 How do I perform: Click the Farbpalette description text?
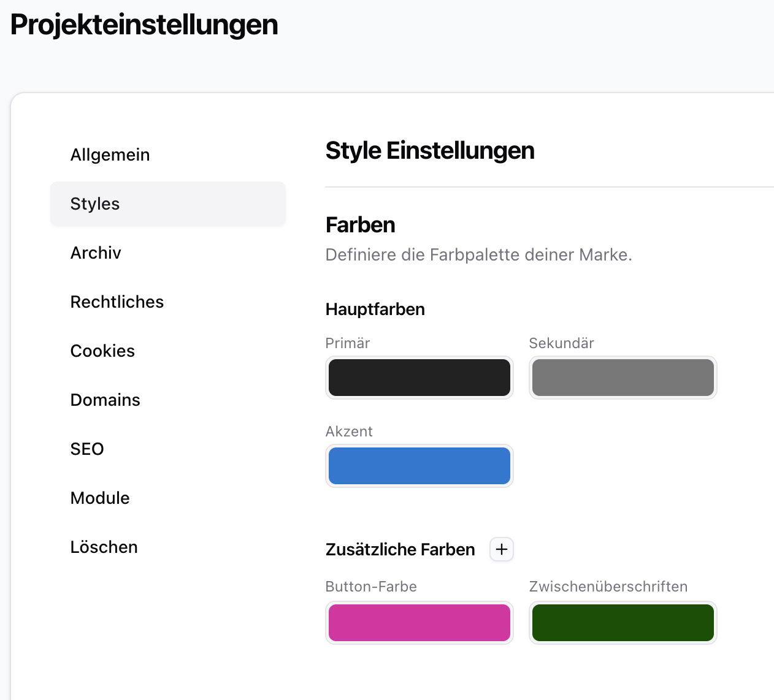(478, 255)
